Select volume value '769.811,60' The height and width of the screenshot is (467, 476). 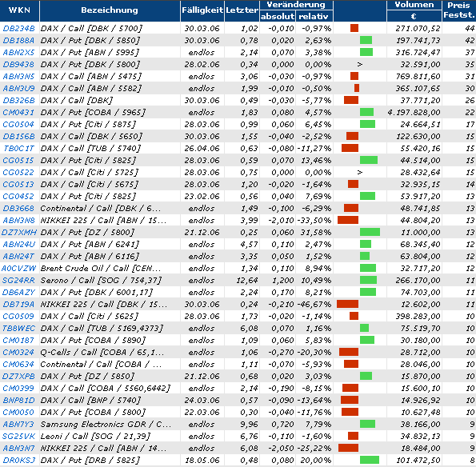click(x=418, y=76)
